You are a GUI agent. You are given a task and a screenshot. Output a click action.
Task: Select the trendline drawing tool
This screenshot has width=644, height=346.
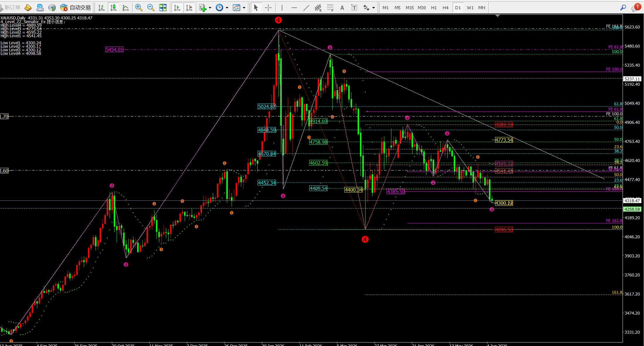pyautogui.click(x=306, y=8)
